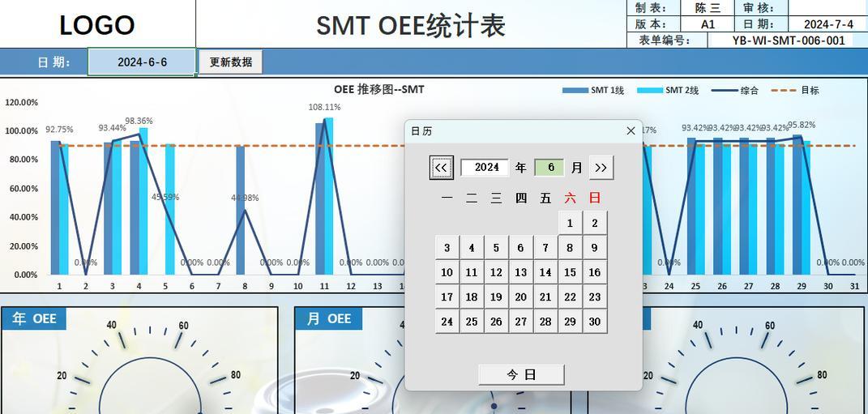The image size is (868, 414).
Task: Click the SMT 2线 legend entry
Action: (668, 90)
